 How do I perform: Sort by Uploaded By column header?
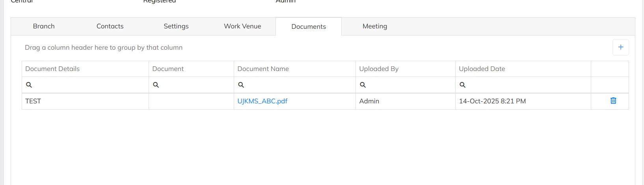coord(379,69)
